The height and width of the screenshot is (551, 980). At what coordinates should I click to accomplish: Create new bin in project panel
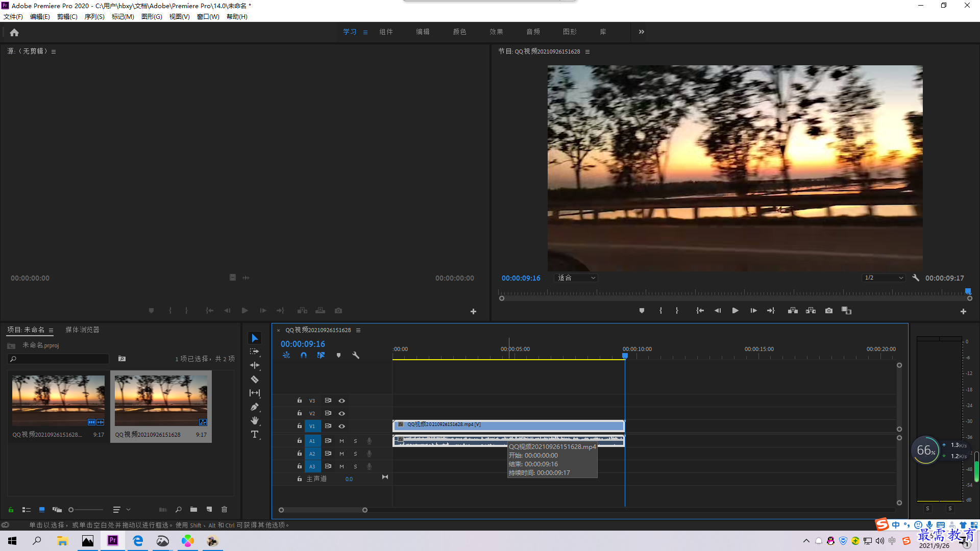tap(193, 509)
